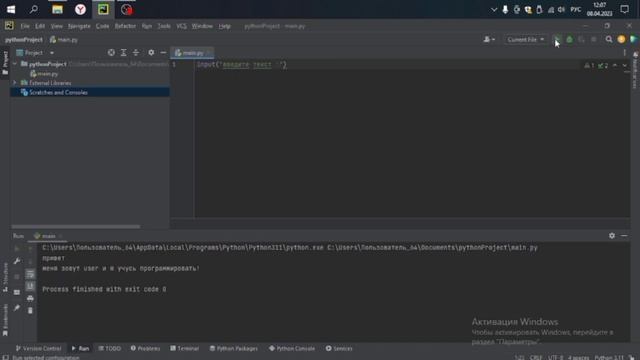Hide the Run tool window
The image size is (640, 360).
point(624,236)
